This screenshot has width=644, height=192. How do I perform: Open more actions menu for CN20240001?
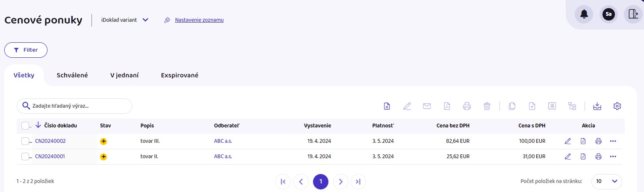pyautogui.click(x=613, y=157)
